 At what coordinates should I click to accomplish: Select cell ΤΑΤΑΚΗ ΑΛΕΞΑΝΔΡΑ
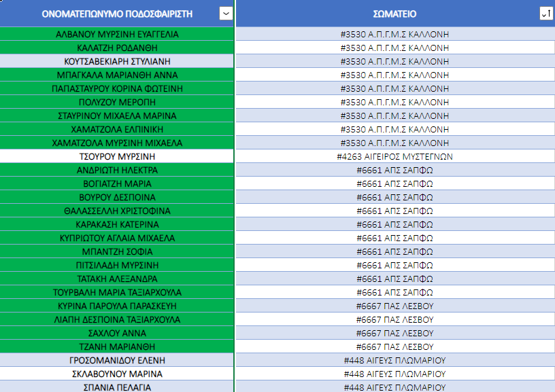click(x=117, y=279)
